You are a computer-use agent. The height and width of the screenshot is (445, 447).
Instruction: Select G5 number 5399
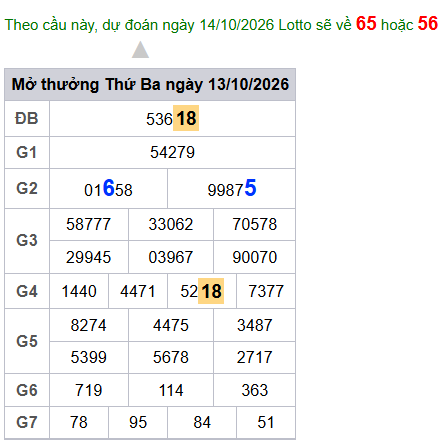click(x=88, y=357)
